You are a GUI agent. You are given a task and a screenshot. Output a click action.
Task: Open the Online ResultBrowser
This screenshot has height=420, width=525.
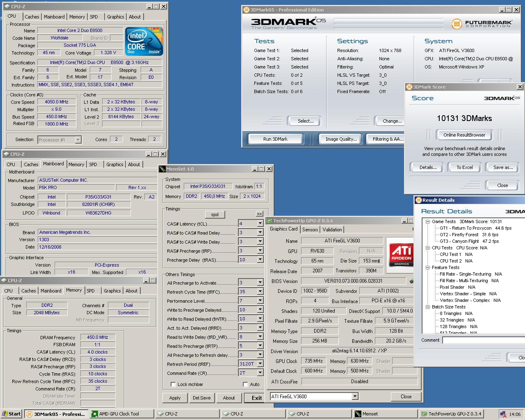(x=464, y=135)
